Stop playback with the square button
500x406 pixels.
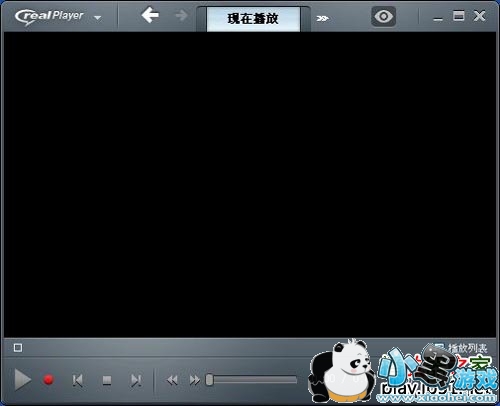107,380
